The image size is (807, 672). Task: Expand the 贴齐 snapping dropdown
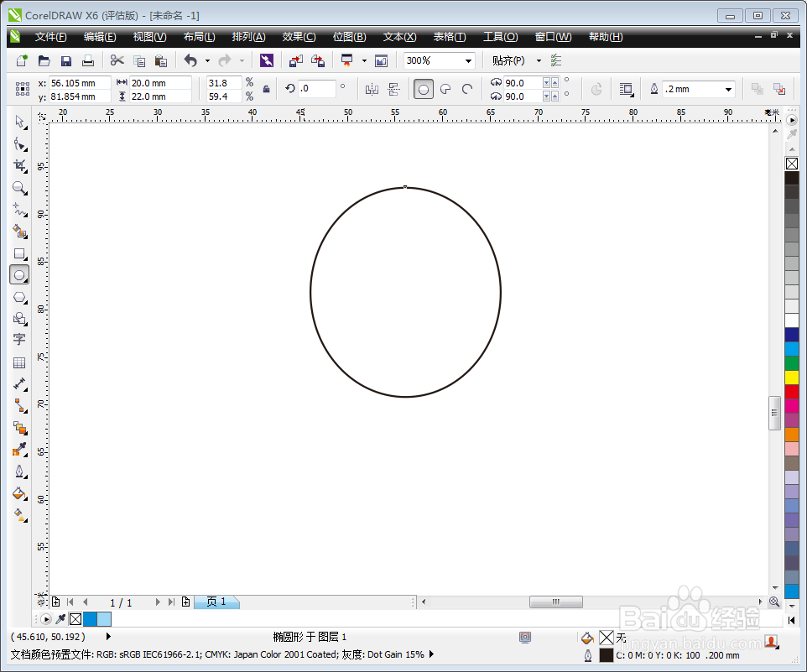(x=539, y=60)
